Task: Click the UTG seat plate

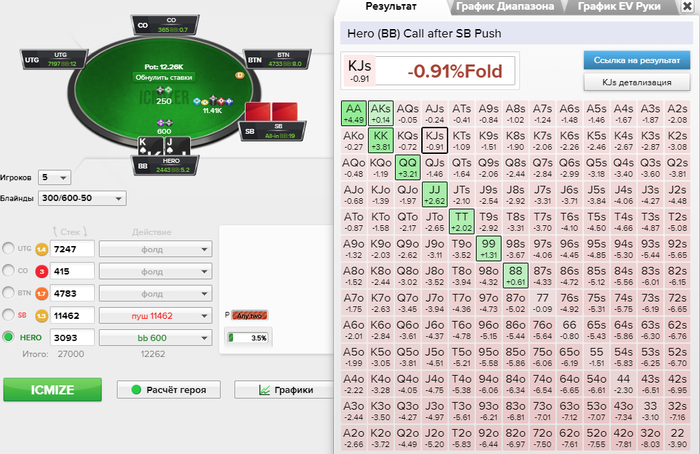Action: pyautogui.click(x=54, y=59)
